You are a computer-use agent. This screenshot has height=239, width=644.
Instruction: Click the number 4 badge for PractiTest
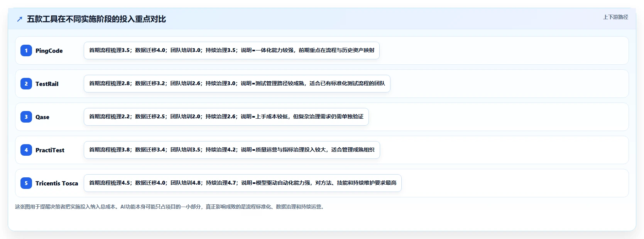click(26, 150)
